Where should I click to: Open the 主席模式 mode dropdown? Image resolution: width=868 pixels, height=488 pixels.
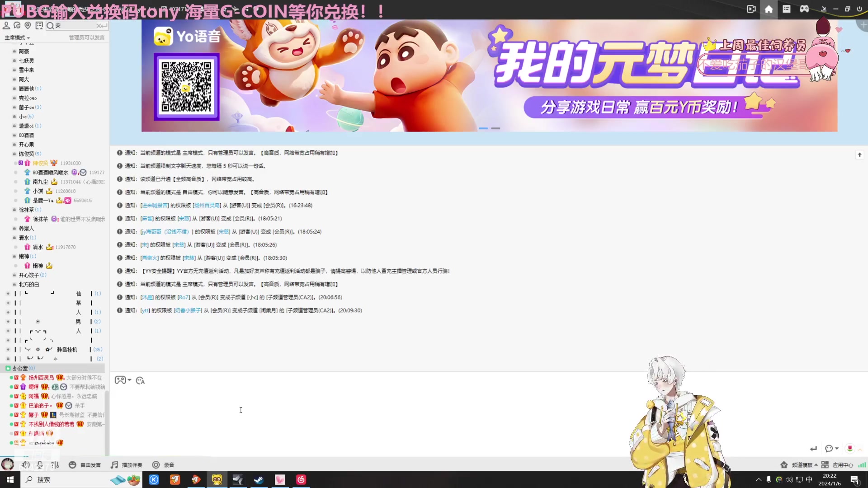[x=17, y=38]
